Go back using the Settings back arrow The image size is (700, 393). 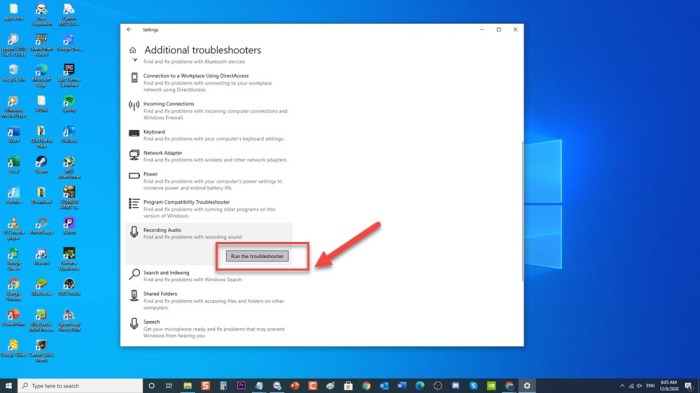point(129,29)
